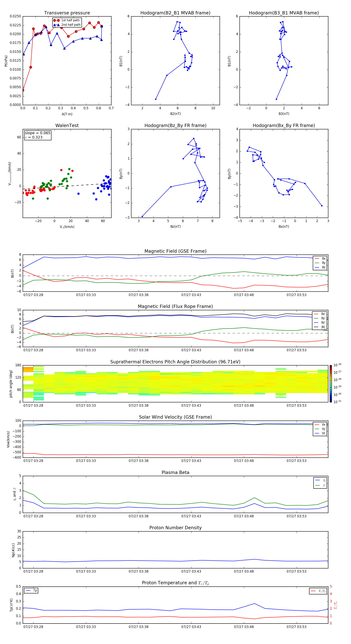
Task: Select the "1st half path" legend entry
Action: [66, 20]
